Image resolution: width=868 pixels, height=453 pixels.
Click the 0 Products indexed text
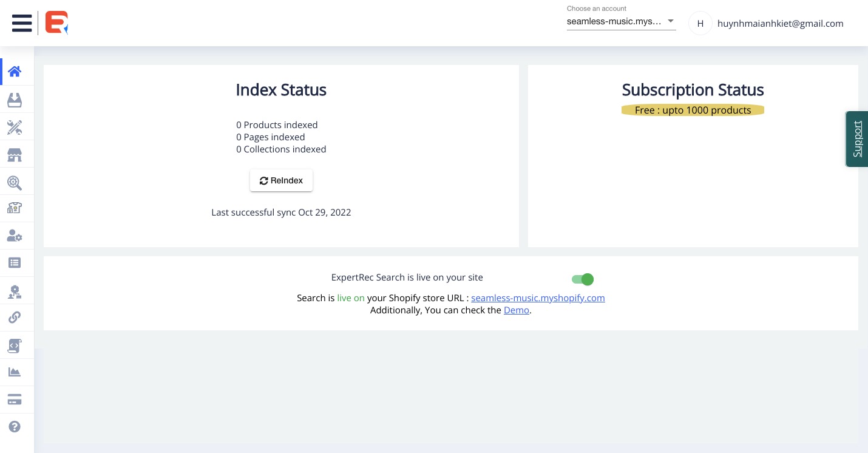[x=277, y=125]
